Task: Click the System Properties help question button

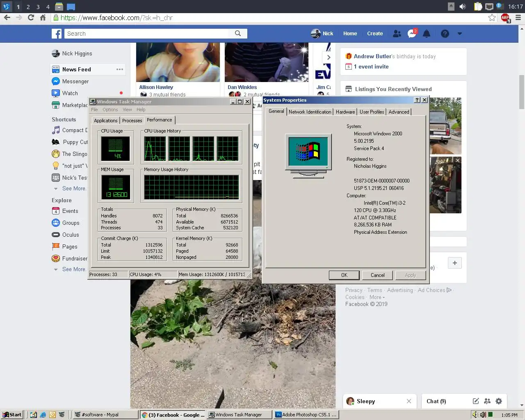Action: point(417,100)
